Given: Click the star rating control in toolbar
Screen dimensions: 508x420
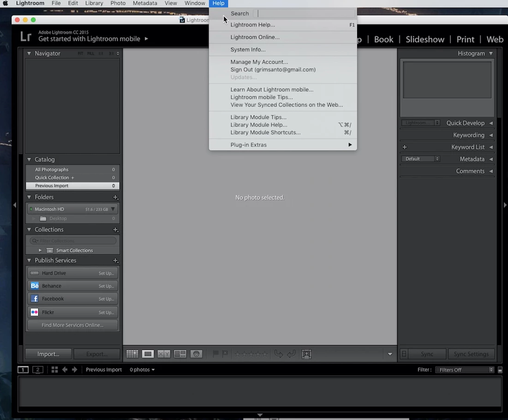Looking at the screenshot, I should coord(251,354).
